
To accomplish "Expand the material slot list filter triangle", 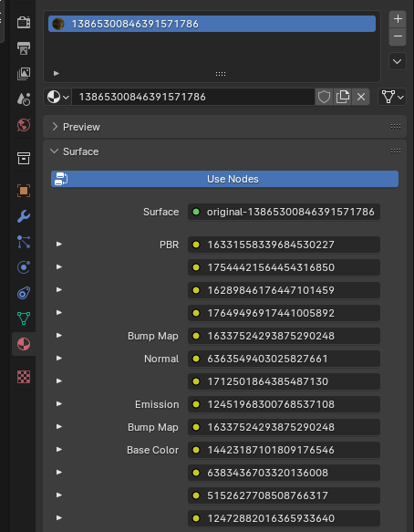I will point(57,73).
